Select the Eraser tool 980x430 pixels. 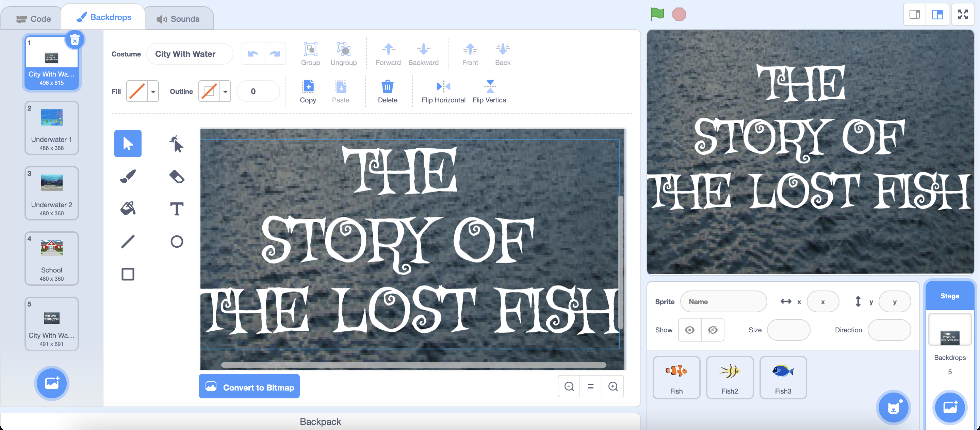[177, 176]
